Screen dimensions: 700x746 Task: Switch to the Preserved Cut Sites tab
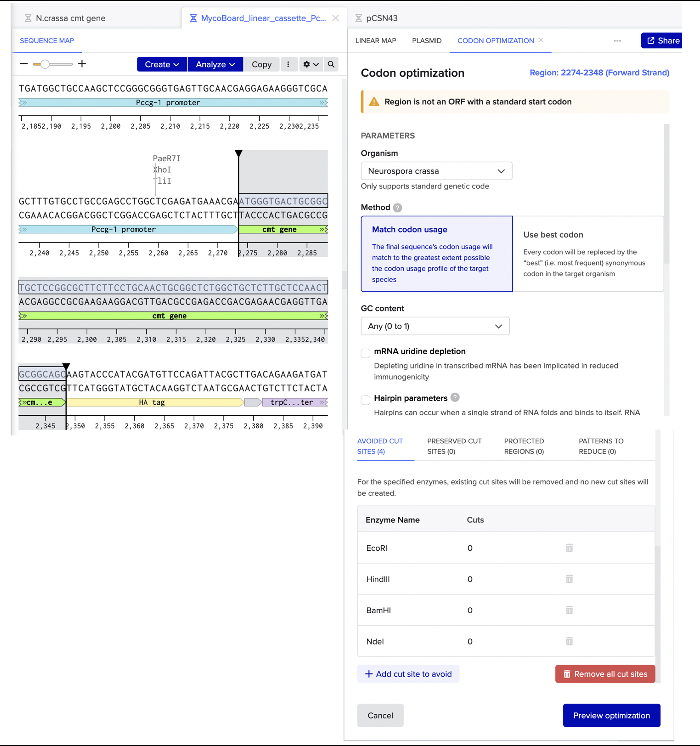click(454, 446)
